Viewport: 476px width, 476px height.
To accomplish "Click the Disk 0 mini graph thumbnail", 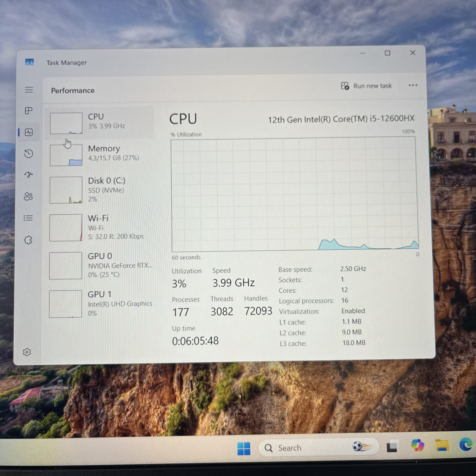I will pos(66,190).
